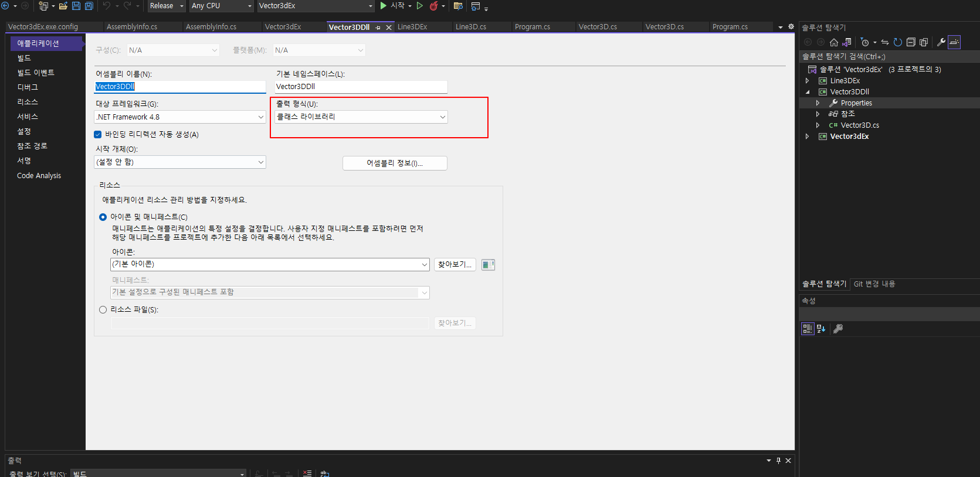
Task: Open the tab overflow dropdown arrow
Action: click(x=781, y=27)
